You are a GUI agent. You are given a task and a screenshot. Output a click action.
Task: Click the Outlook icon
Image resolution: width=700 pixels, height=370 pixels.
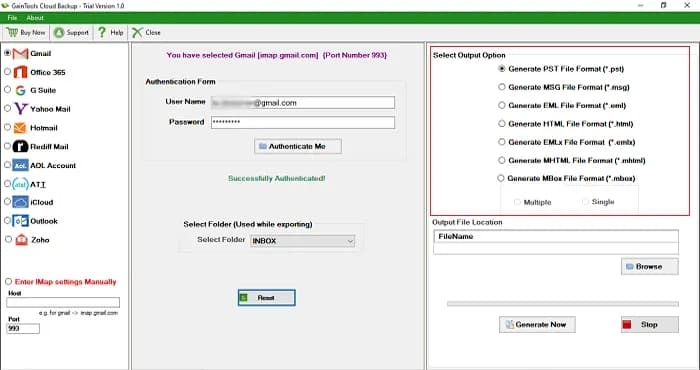pyautogui.click(x=21, y=221)
